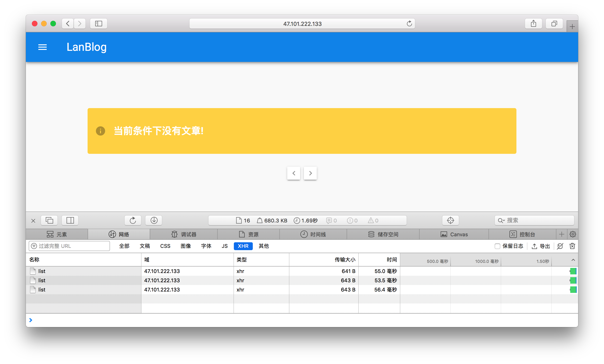Image resolution: width=604 pixels, height=364 pixels.
Task: Switch to the 控制台 tab
Action: [522, 234]
